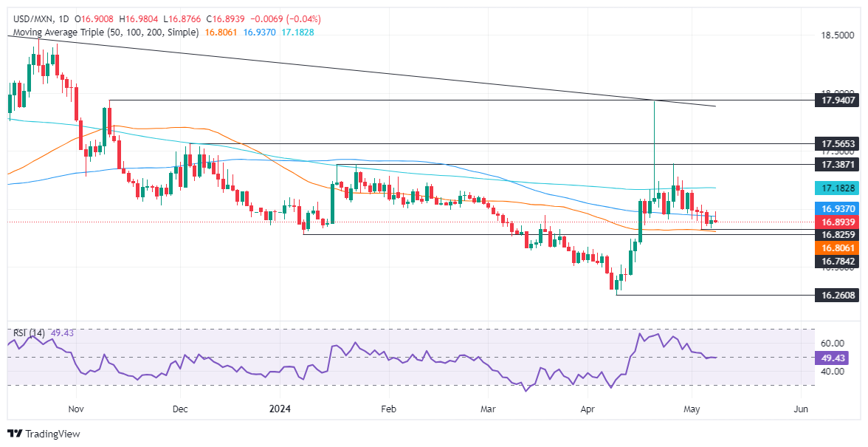Select the red 16.8939 current price label
868x447 pixels.
(x=838, y=222)
